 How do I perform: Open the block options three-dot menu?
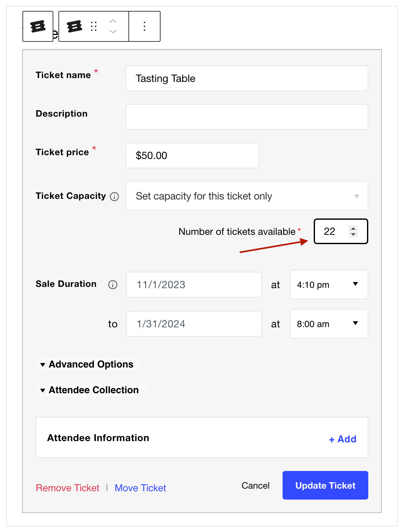tap(144, 26)
